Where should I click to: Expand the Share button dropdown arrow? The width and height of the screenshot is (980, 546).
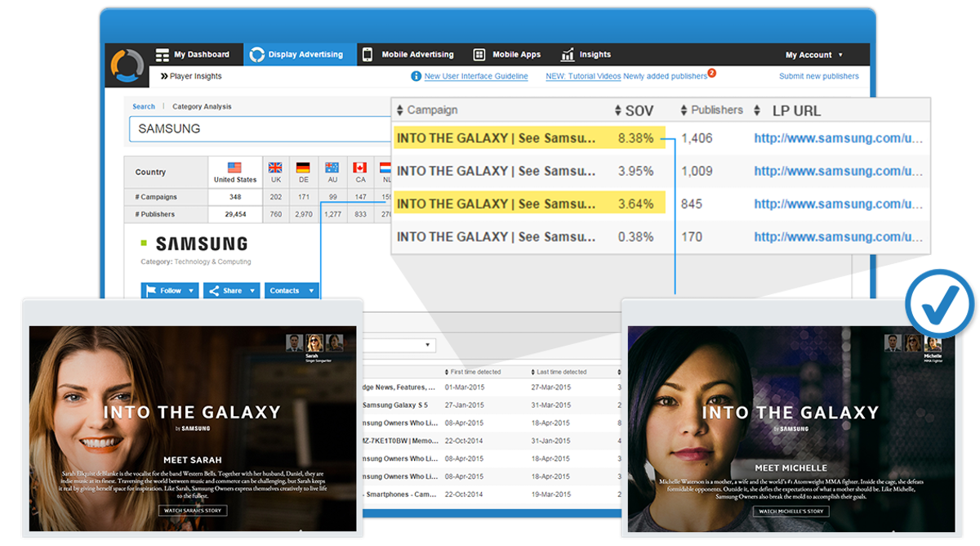coord(252,291)
